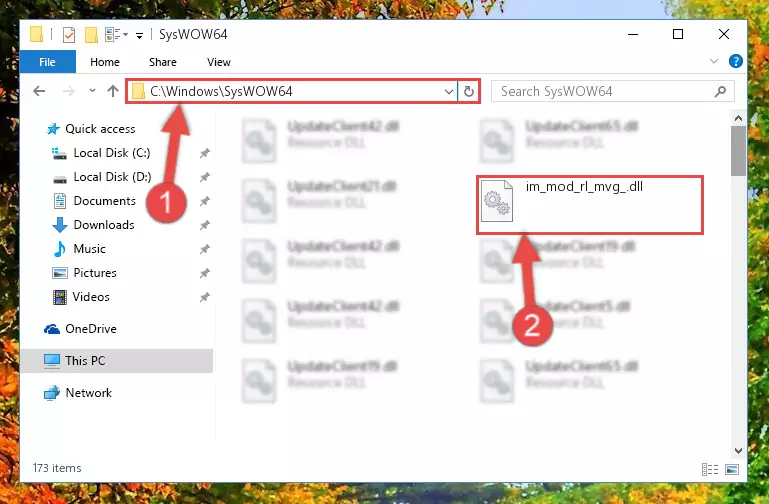
Task: Click the pin icon next to Local Disk (C:)
Action: point(205,153)
